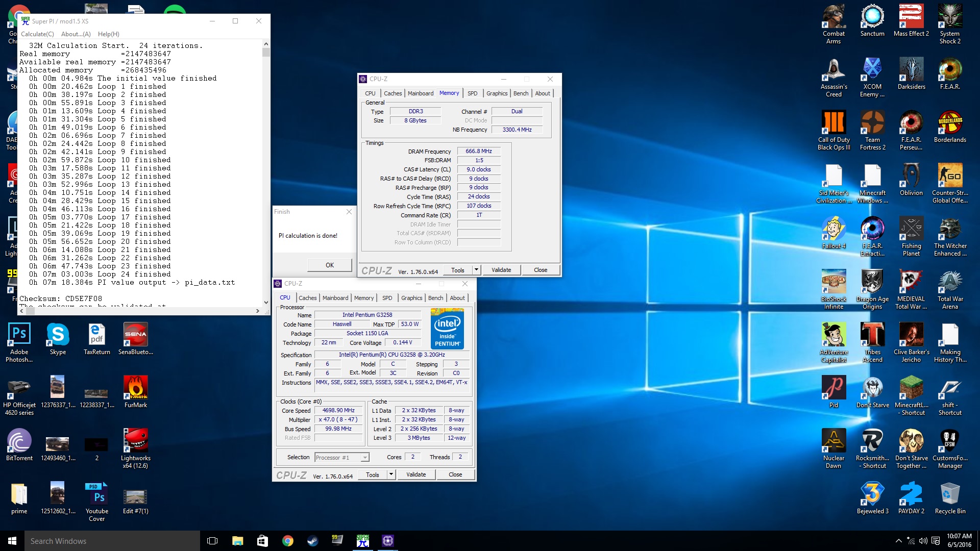Open the Action Center notifications icon
Screen dimensions: 980x551
pyautogui.click(x=936, y=541)
